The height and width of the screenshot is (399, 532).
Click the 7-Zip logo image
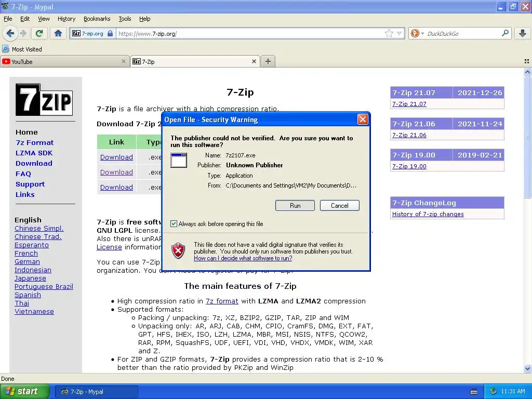point(44,100)
